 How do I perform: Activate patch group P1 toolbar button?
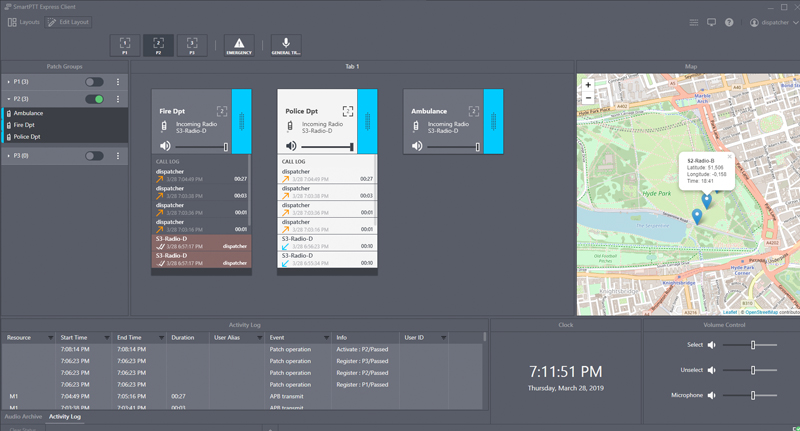[x=125, y=45]
